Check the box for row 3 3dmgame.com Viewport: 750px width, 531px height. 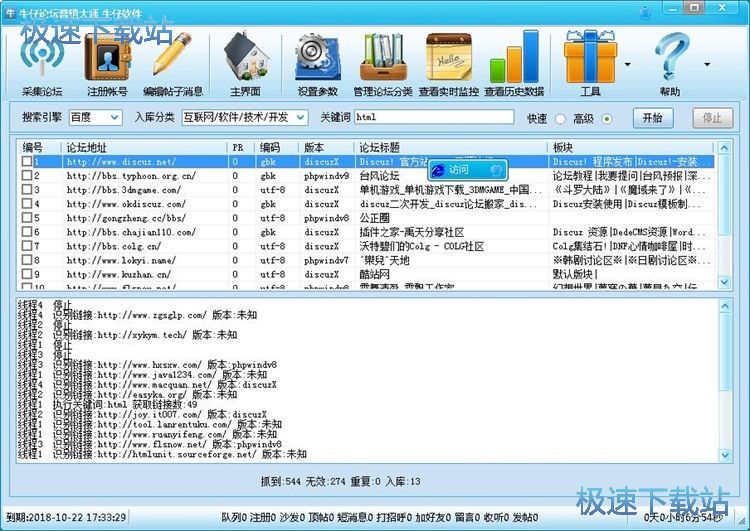tap(27, 189)
